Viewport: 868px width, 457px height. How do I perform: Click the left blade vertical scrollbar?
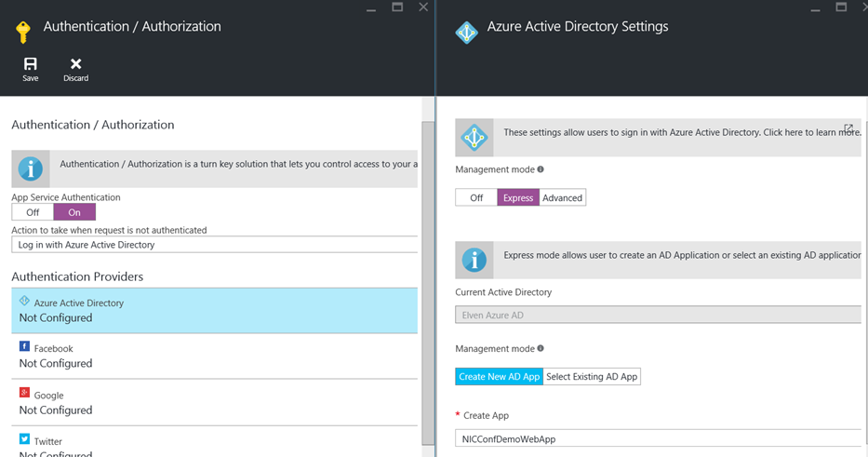[428, 283]
